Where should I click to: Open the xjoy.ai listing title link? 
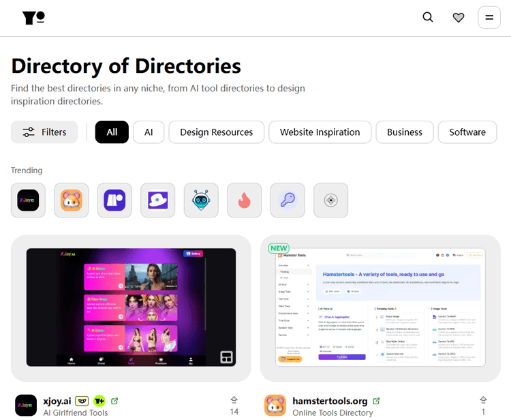pos(57,401)
